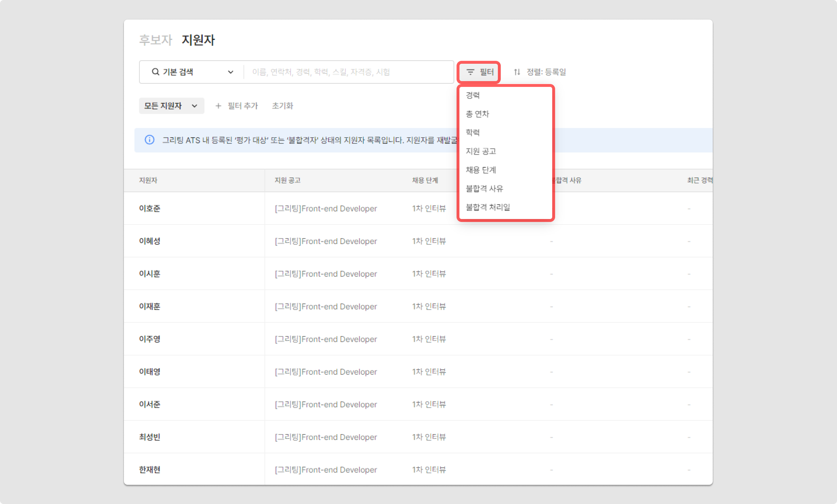This screenshot has height=504, width=837.
Task: Select 불합격 사유 filter option
Action: [x=484, y=189]
